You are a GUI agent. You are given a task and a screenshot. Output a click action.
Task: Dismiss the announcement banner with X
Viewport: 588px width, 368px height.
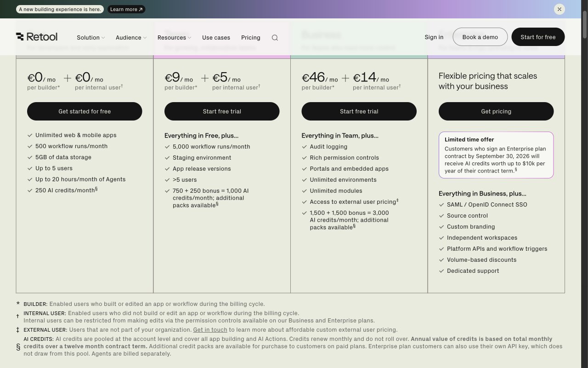559,9
